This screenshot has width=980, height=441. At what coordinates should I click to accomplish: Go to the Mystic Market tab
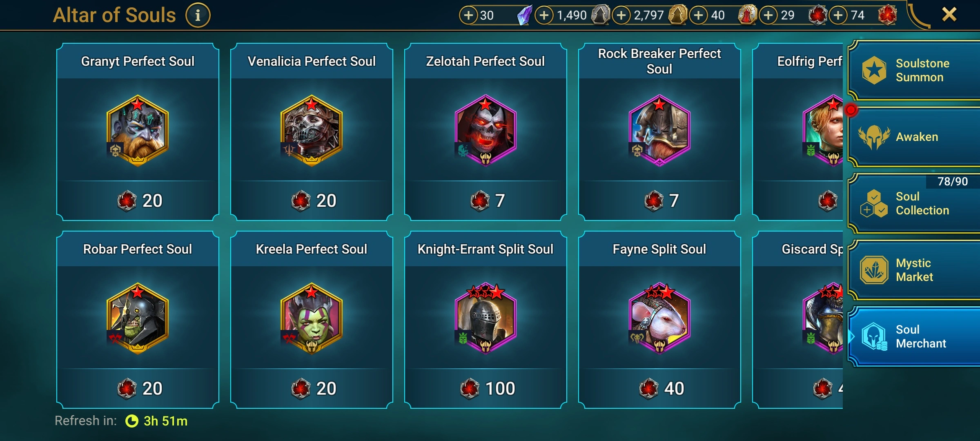pyautogui.click(x=915, y=270)
